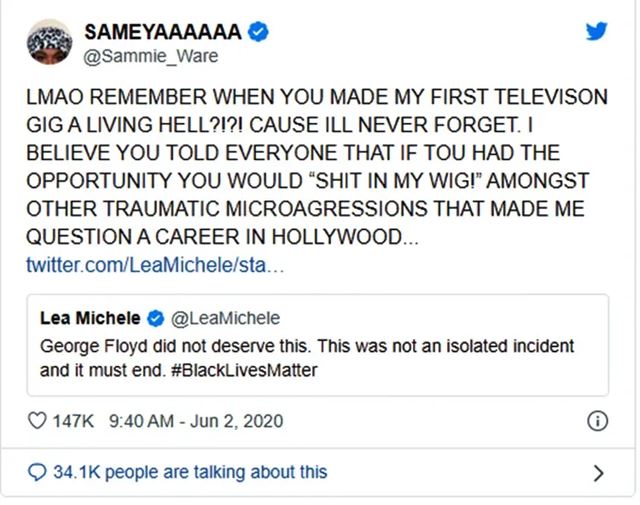Click the verified badge beside SAMEYAAAAAA

tap(258, 32)
